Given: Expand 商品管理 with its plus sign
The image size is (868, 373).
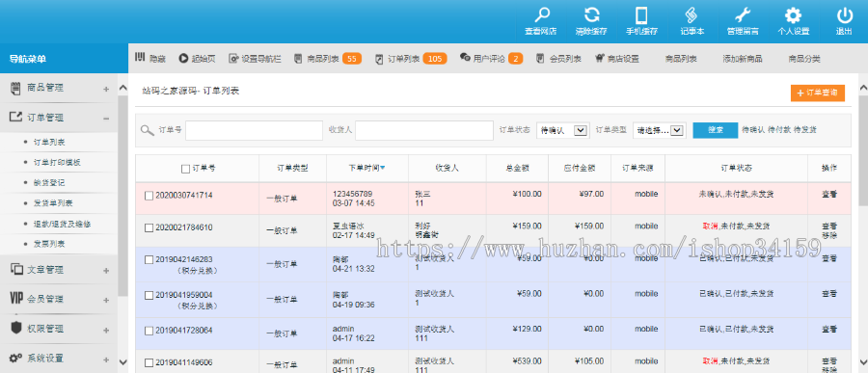Looking at the screenshot, I should tap(106, 89).
